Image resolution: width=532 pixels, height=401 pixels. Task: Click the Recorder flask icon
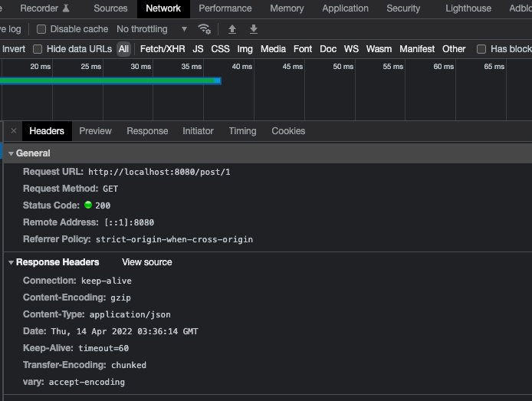pos(66,8)
